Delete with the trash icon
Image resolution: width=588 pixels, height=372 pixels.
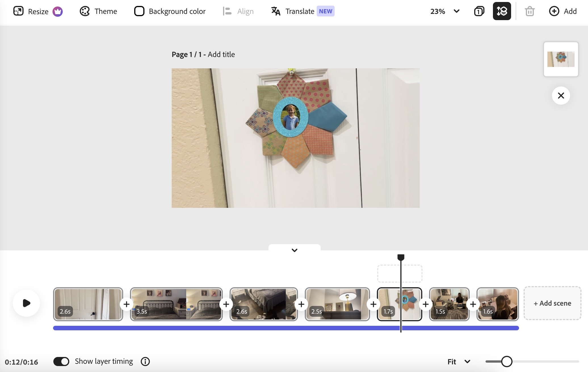click(530, 11)
